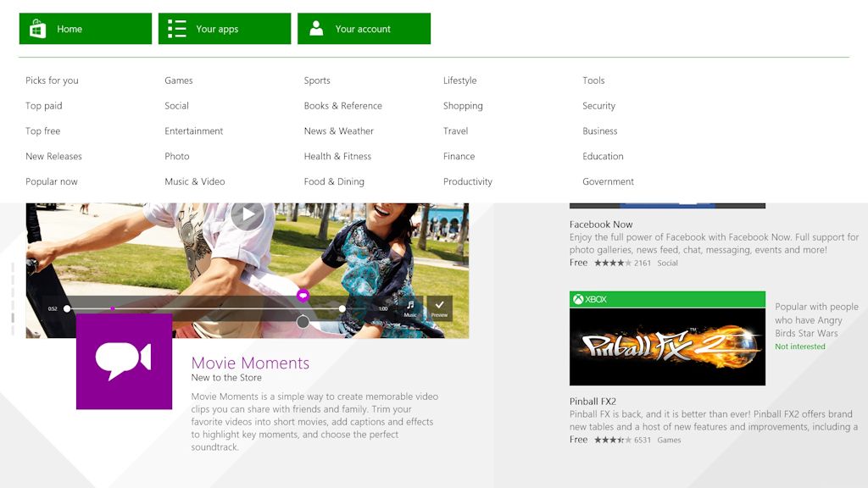The image size is (868, 488).
Task: Open Your apps
Action: (225, 29)
